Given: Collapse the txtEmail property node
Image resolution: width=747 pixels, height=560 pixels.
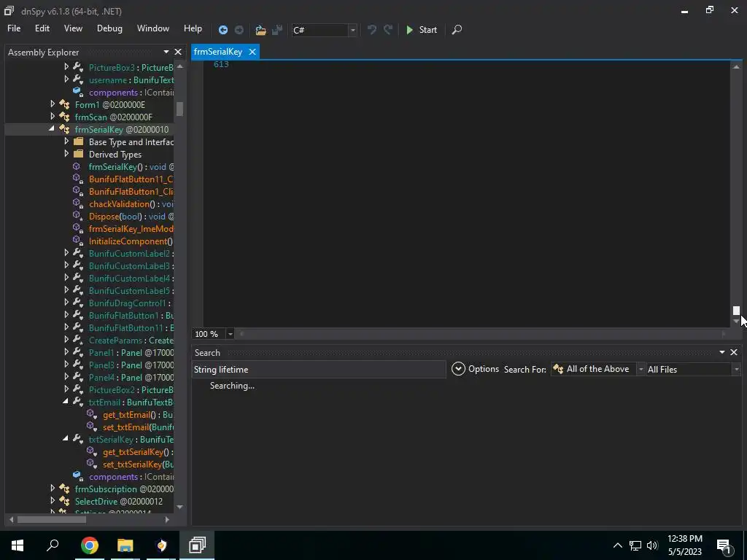Looking at the screenshot, I should [x=65, y=402].
